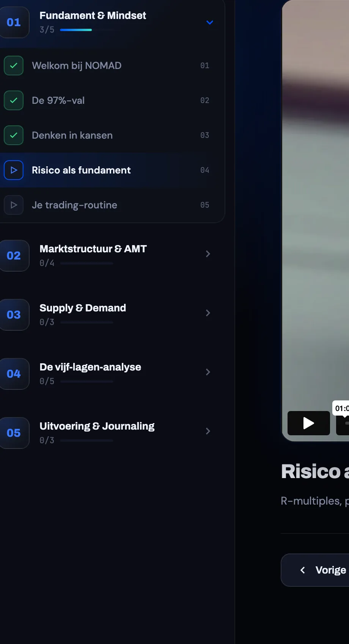Click the left arrow icon in Vorige

click(x=303, y=570)
